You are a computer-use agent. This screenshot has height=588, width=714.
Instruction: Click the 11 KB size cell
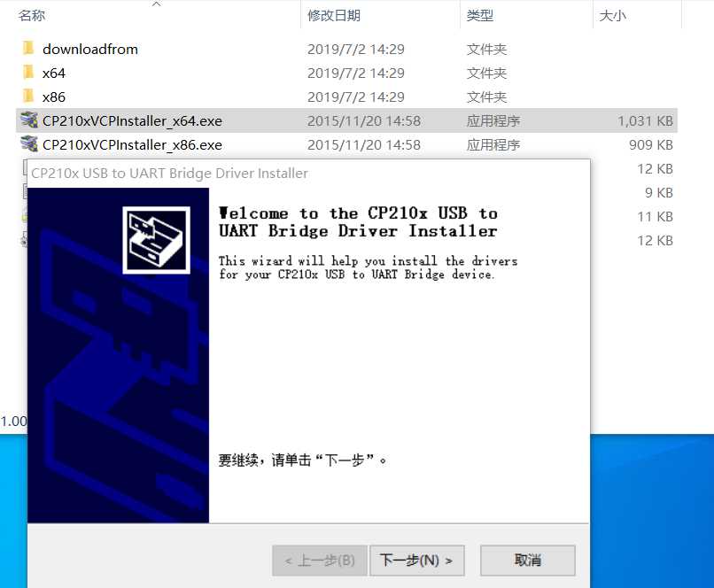pos(655,217)
